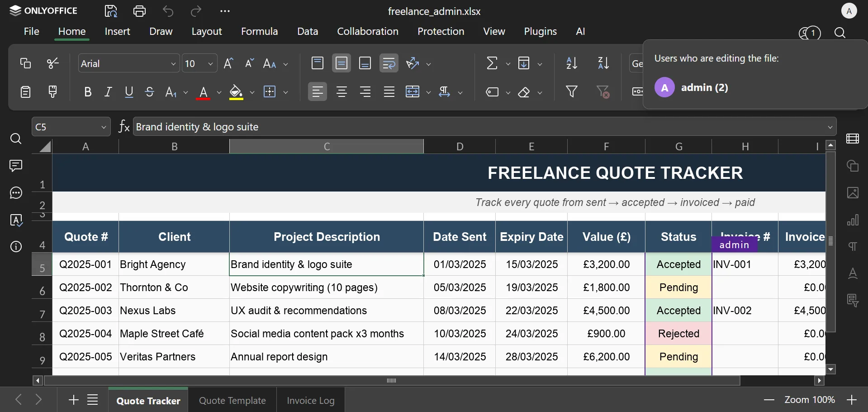Click the Print icon

point(140,11)
